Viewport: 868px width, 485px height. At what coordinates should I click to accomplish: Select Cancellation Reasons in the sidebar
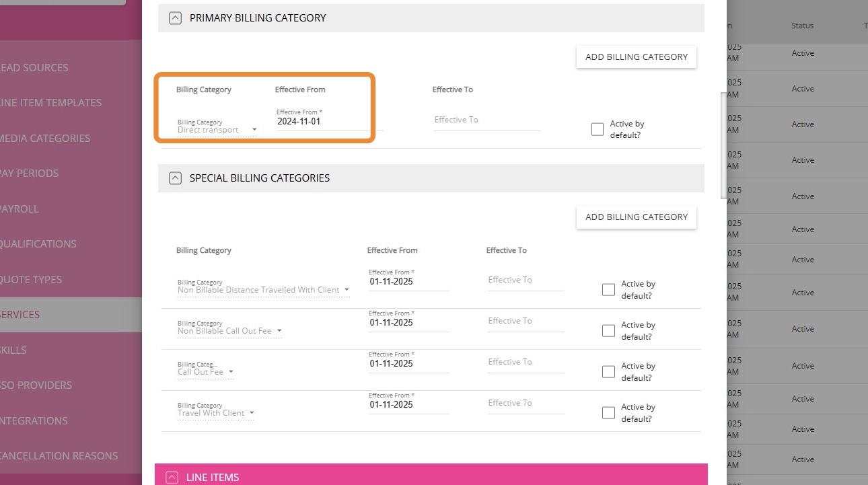59,456
